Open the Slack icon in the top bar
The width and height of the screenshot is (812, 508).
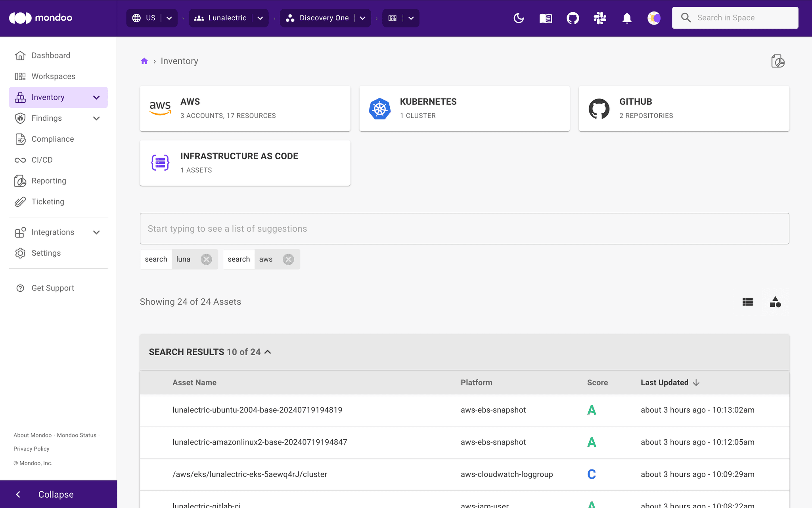[599, 18]
